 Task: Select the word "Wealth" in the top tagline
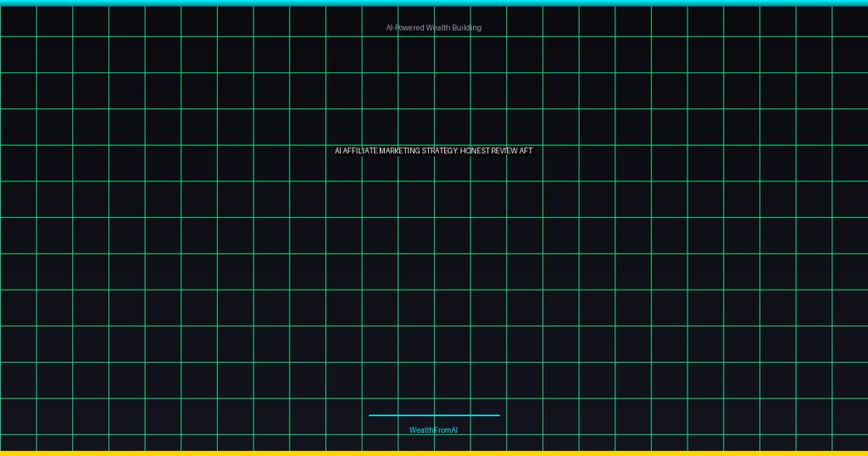pyautogui.click(x=437, y=28)
